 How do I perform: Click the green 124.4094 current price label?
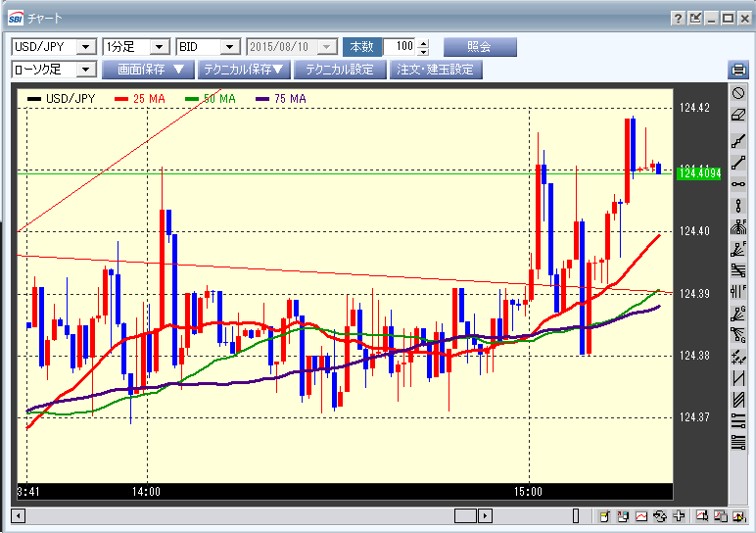(x=698, y=173)
